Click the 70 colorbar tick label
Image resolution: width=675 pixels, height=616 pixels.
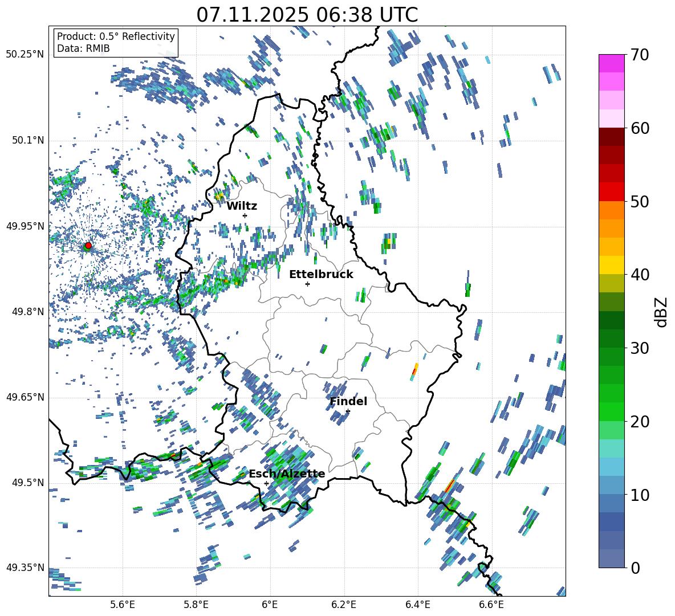pyautogui.click(x=640, y=55)
